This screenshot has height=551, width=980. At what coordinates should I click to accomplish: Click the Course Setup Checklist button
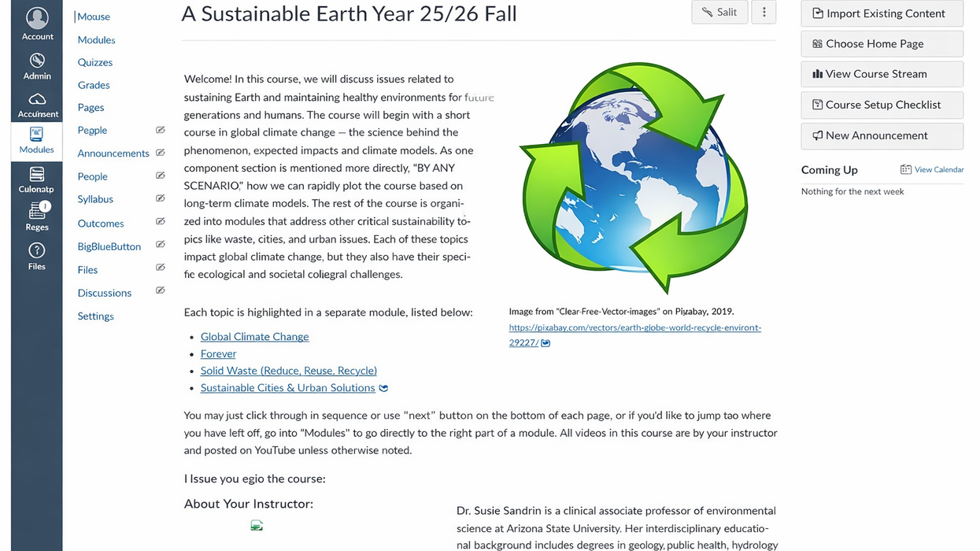point(882,105)
